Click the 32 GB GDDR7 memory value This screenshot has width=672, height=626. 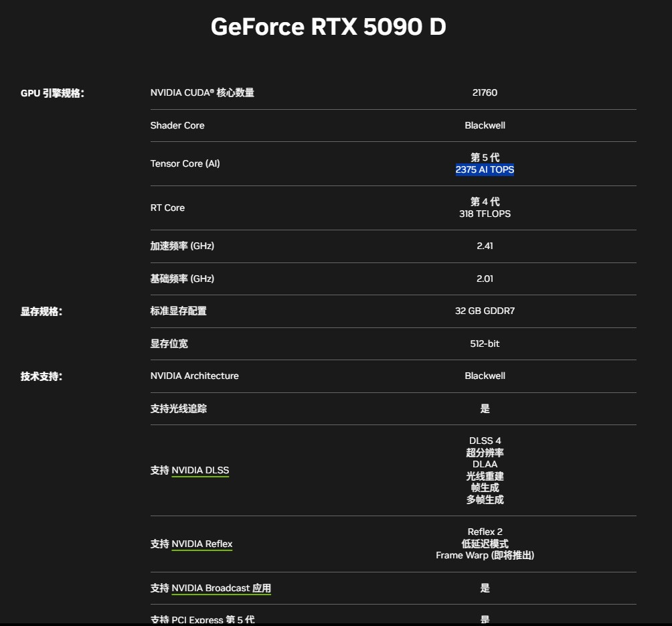click(x=485, y=311)
